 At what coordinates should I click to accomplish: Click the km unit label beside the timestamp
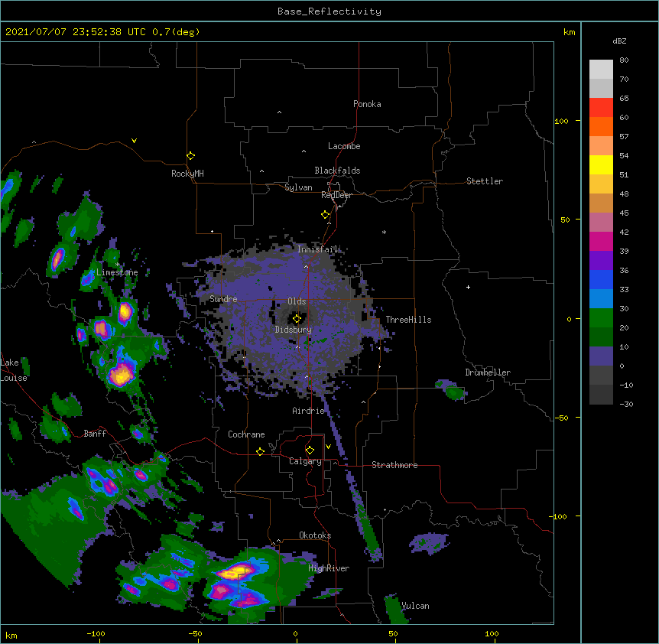pos(570,32)
